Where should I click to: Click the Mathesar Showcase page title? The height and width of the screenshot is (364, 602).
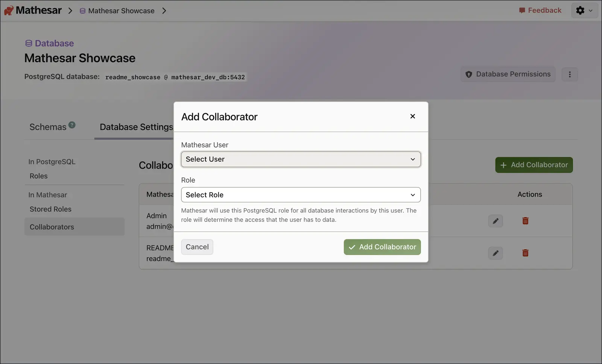point(80,58)
